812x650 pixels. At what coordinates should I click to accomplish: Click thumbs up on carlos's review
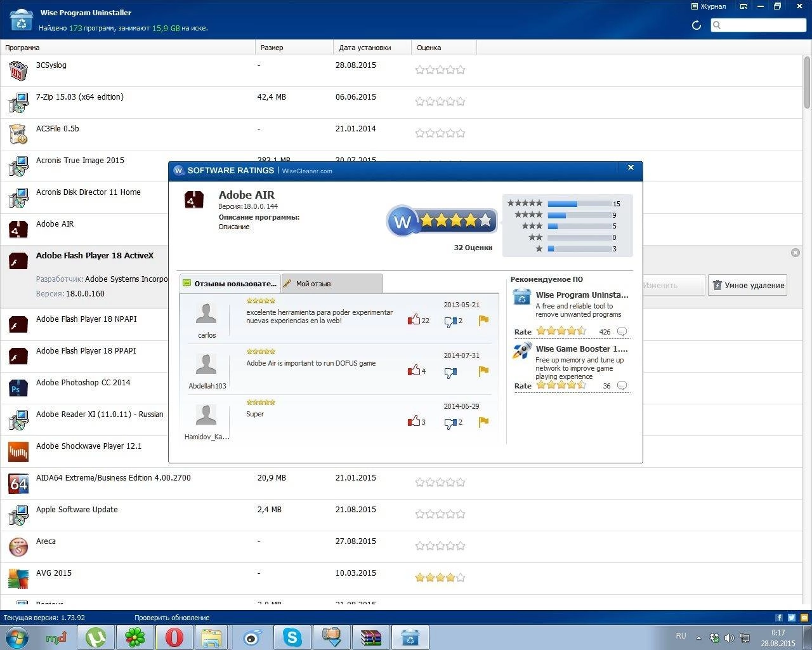pyautogui.click(x=414, y=320)
